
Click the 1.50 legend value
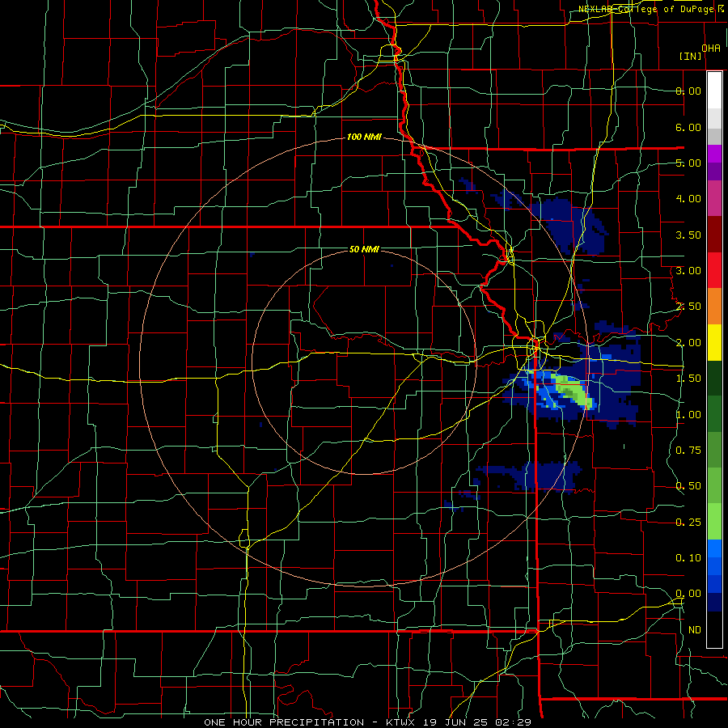click(688, 379)
